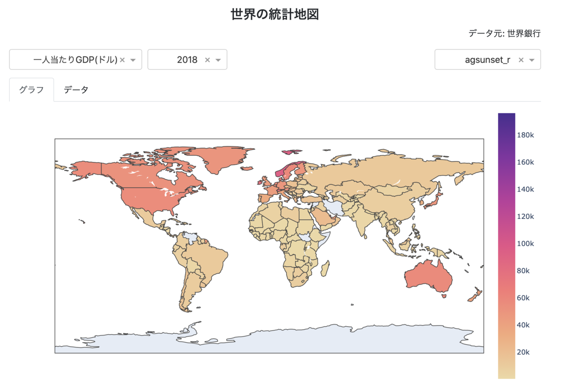Click the 140k colorbar tick label
565x392 pixels.
coord(525,189)
